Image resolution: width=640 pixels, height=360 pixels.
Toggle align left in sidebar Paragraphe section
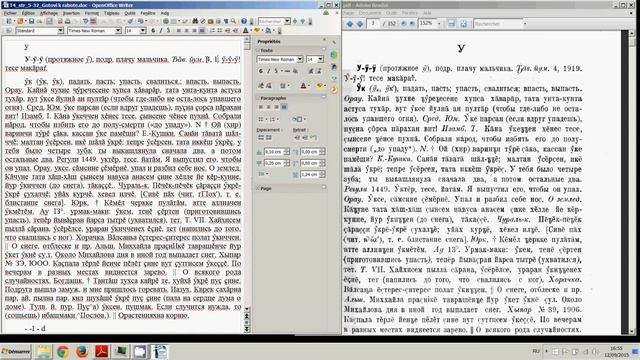[x=261, y=107]
